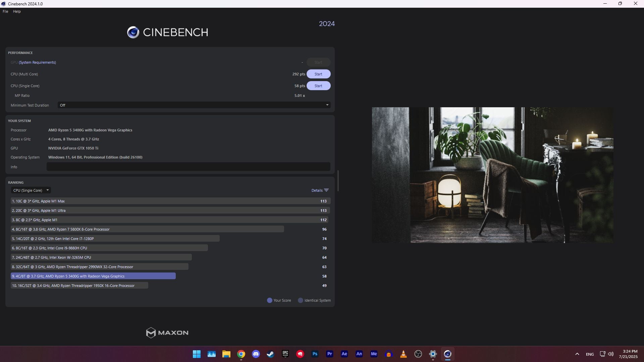Launch Media Encoder from the taskbar
This screenshot has width=644, height=362.
coord(374,354)
